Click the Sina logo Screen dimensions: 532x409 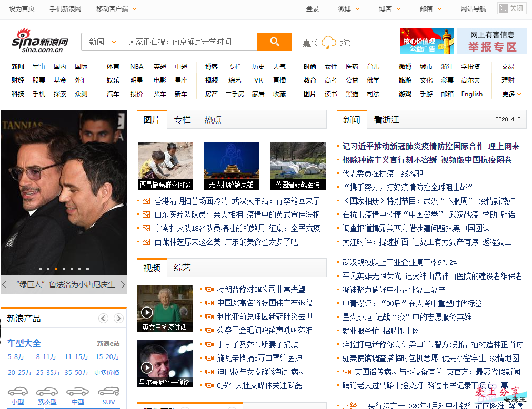[x=40, y=41]
